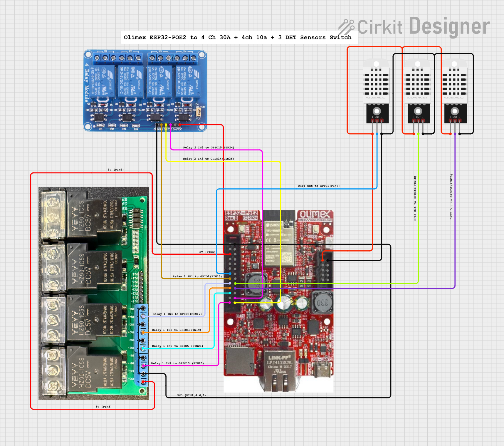Select the diagram title text box

click(x=239, y=38)
